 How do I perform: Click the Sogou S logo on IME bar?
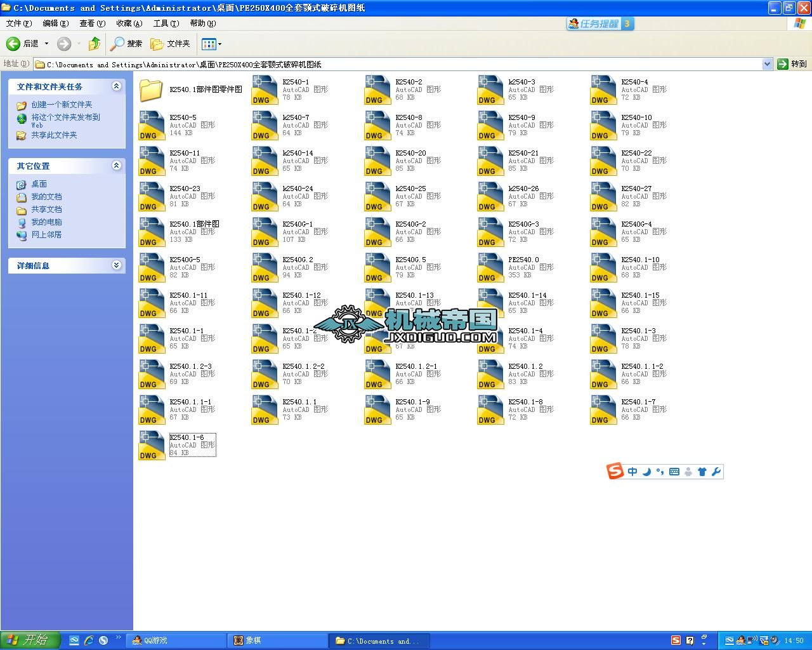pos(615,471)
